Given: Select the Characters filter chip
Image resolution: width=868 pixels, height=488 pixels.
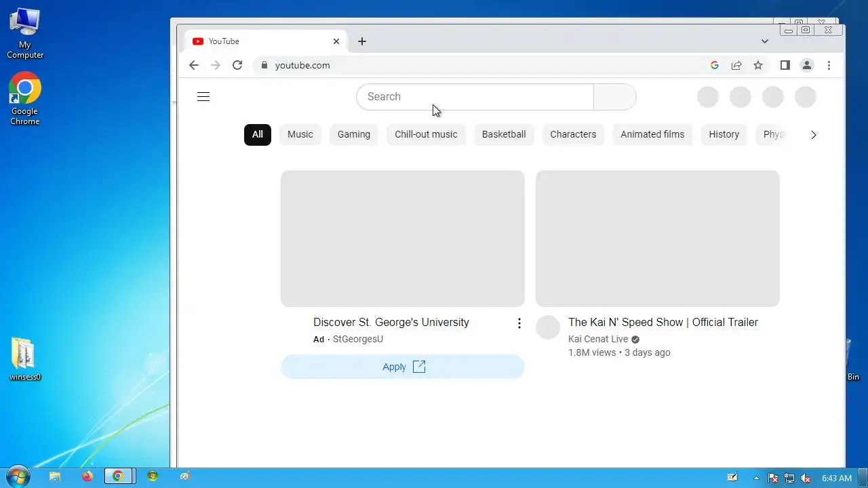Looking at the screenshot, I should tap(573, 134).
